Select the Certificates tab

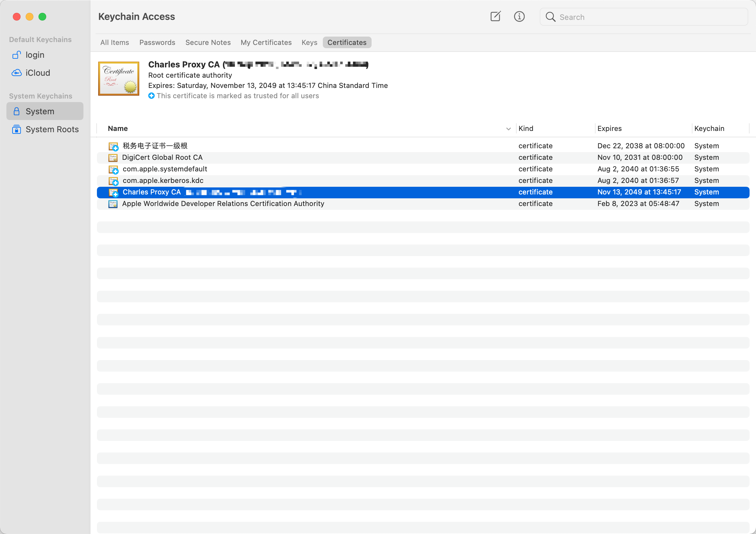pyautogui.click(x=347, y=42)
